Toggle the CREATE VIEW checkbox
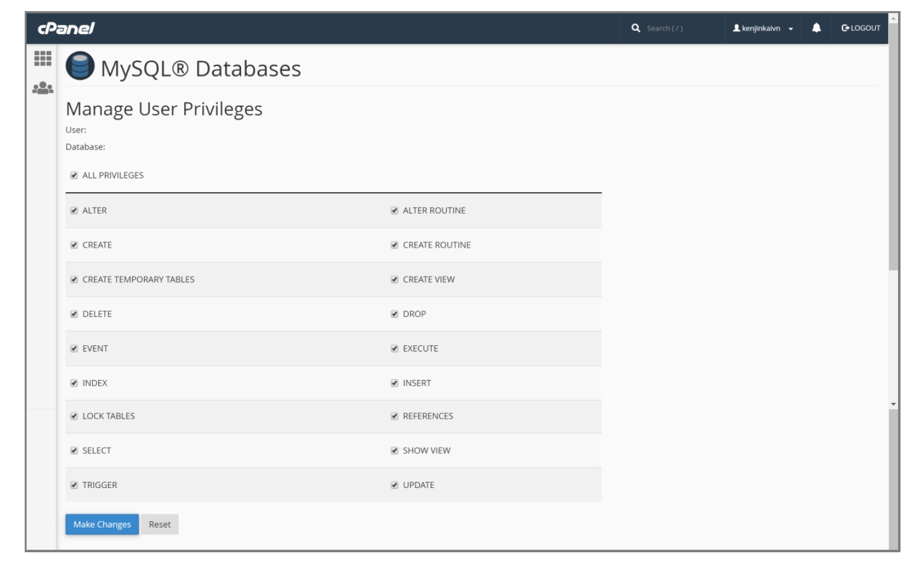924x564 pixels. click(394, 280)
